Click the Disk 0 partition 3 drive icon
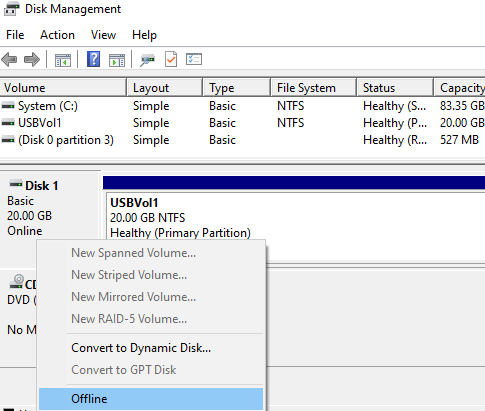 pos(8,140)
